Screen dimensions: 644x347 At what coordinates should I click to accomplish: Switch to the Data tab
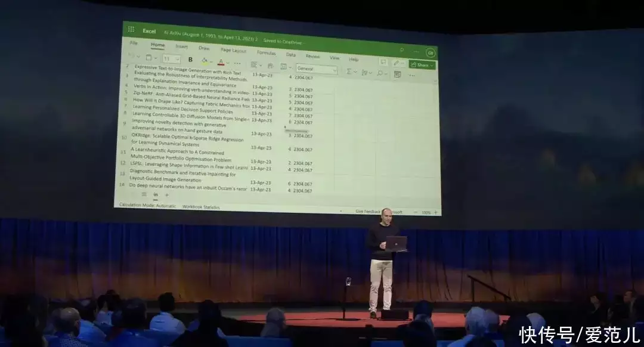click(290, 54)
